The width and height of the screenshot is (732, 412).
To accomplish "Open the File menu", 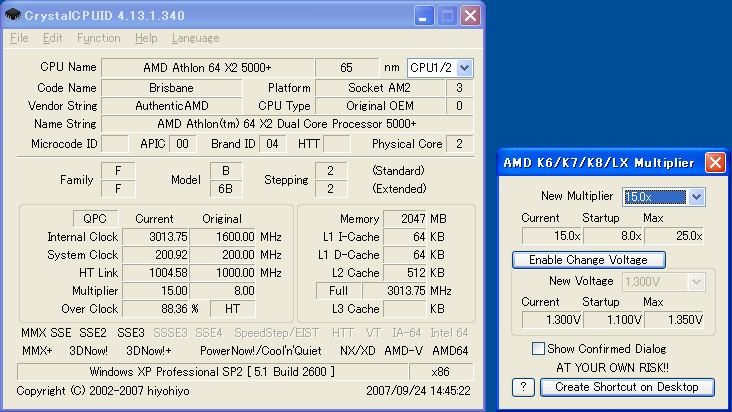I will (19, 38).
